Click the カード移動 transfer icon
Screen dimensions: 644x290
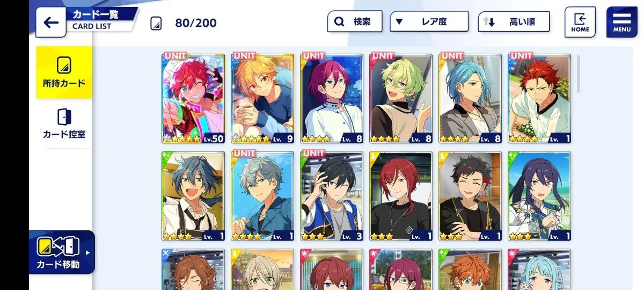(57, 246)
